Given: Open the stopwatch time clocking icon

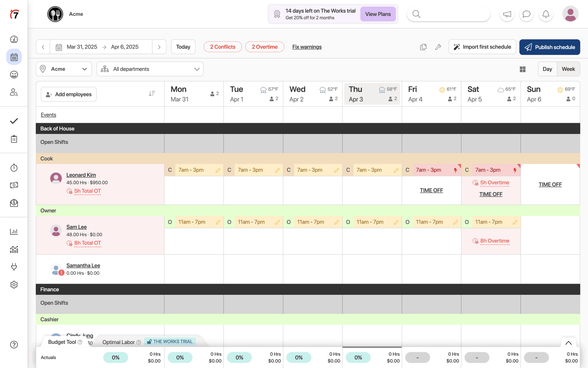Looking at the screenshot, I should pos(14,167).
